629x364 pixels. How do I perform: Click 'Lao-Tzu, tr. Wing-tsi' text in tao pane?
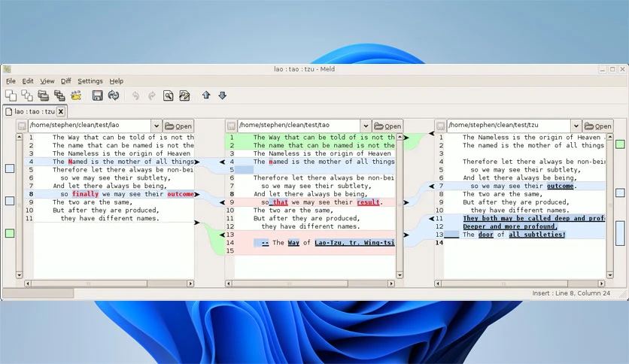[x=354, y=242]
